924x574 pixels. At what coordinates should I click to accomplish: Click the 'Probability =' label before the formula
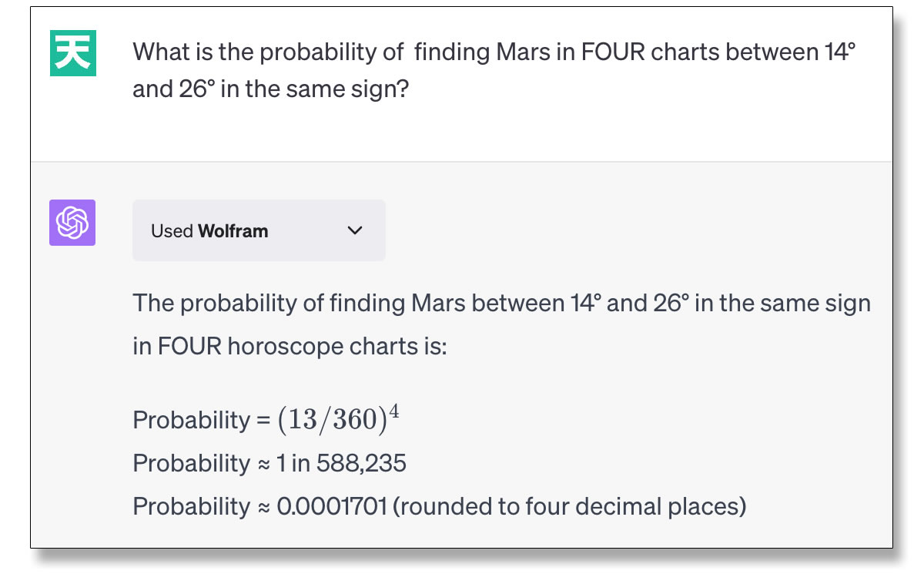point(203,420)
